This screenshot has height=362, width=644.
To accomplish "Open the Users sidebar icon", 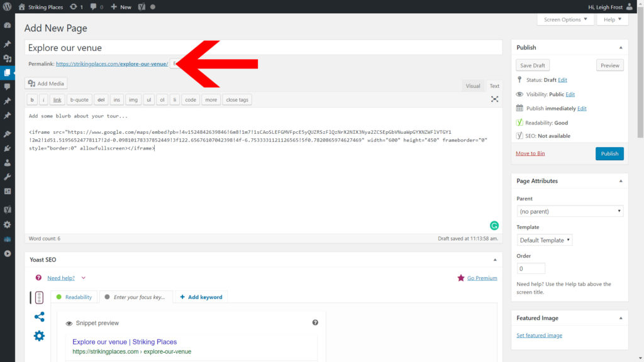I will (x=8, y=163).
